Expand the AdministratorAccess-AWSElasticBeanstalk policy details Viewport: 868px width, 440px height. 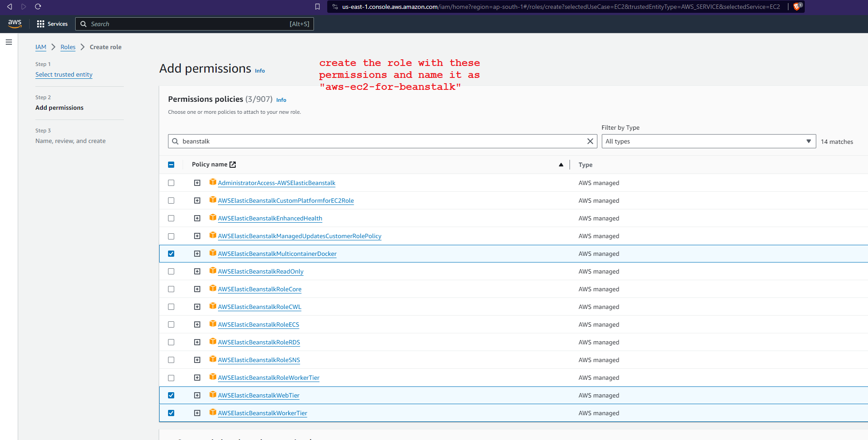[x=197, y=183]
